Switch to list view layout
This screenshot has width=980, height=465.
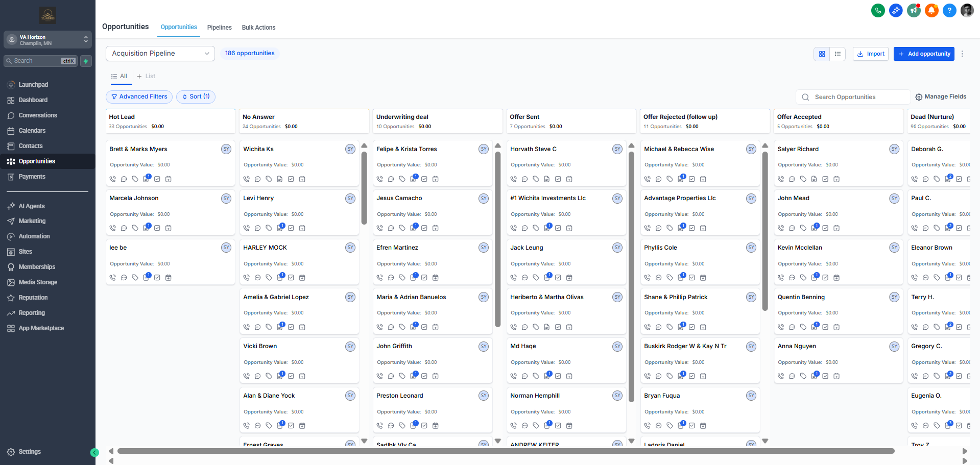pyautogui.click(x=838, y=54)
